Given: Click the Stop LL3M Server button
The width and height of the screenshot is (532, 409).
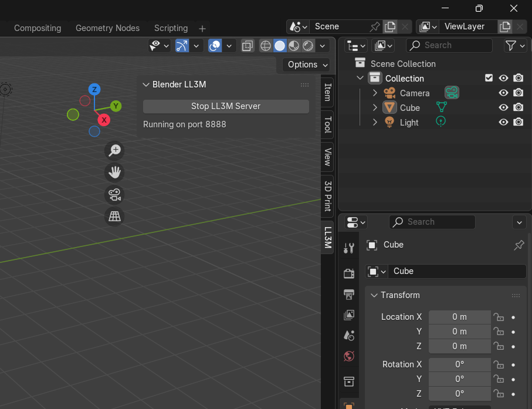Looking at the screenshot, I should pyautogui.click(x=226, y=106).
